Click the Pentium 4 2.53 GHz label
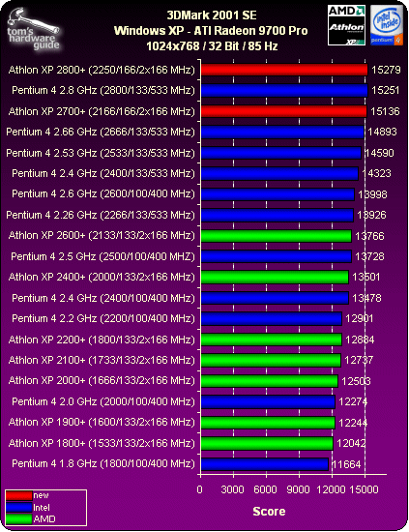409x532 pixels. coord(101,153)
